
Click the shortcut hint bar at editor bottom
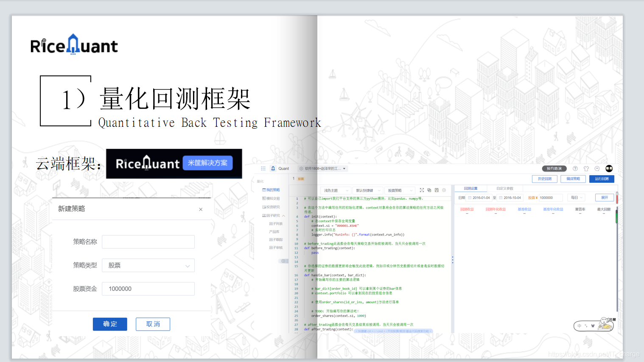[393, 331]
